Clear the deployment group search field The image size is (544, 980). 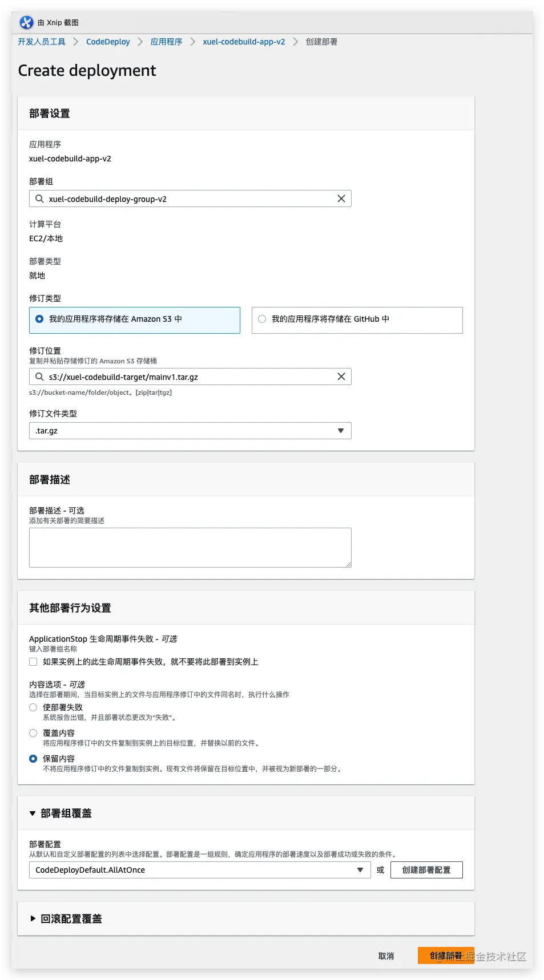click(x=341, y=199)
